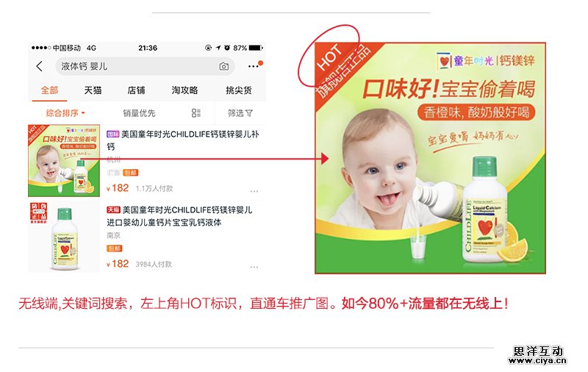588x372 pixels.
Task: Switch to the 全部 tab
Action: coord(49,90)
